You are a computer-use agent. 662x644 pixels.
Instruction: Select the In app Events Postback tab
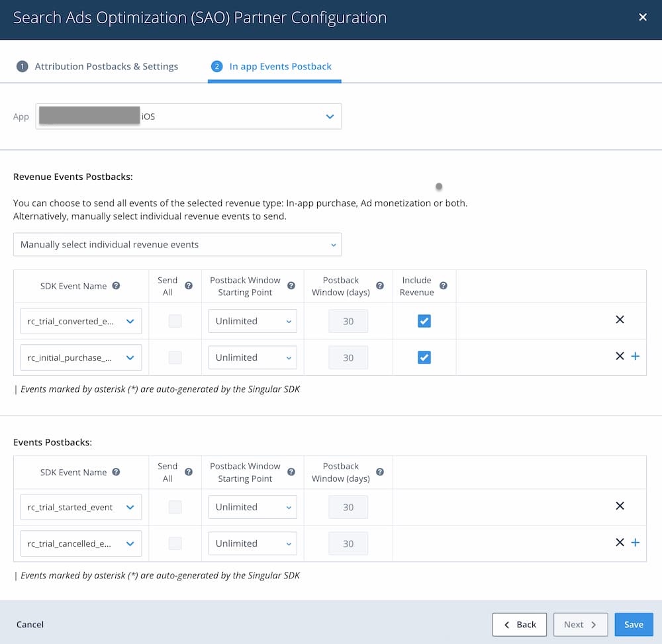pos(273,66)
